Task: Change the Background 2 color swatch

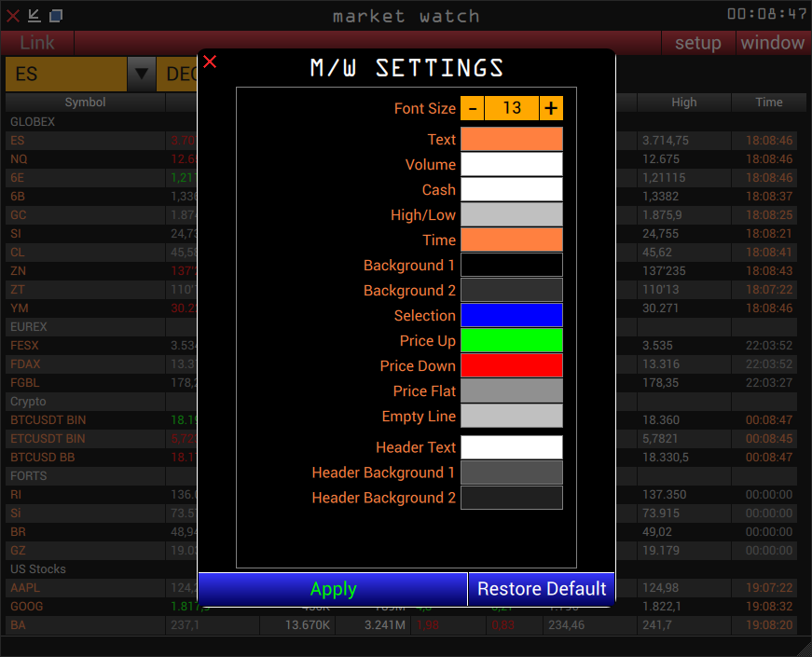Action: 511,290
